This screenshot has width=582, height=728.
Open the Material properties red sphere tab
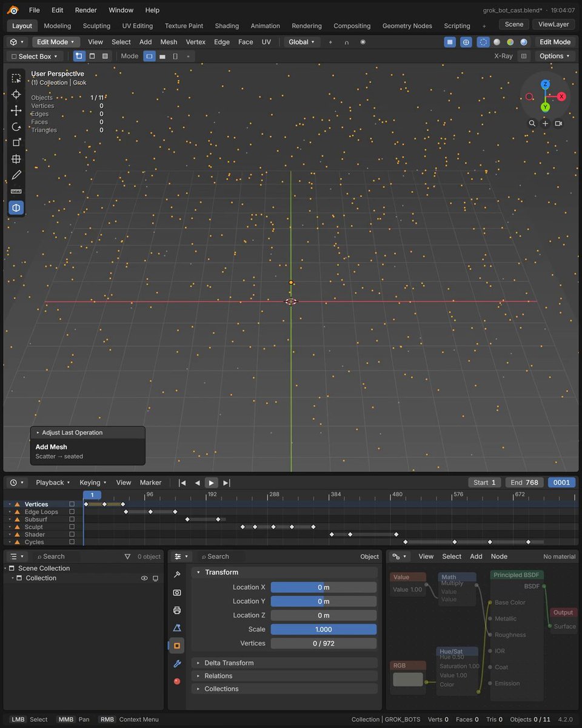[x=177, y=681]
